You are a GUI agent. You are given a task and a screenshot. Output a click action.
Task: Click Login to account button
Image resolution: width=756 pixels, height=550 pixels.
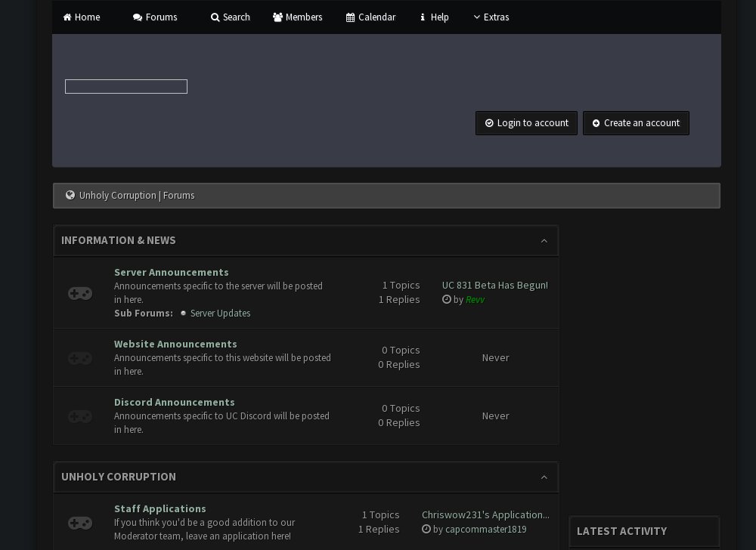point(526,123)
